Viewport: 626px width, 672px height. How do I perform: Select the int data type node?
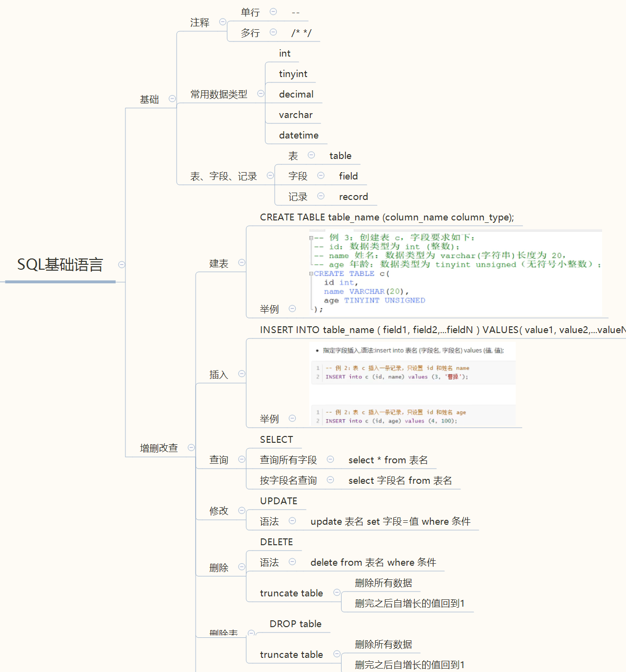(x=284, y=53)
